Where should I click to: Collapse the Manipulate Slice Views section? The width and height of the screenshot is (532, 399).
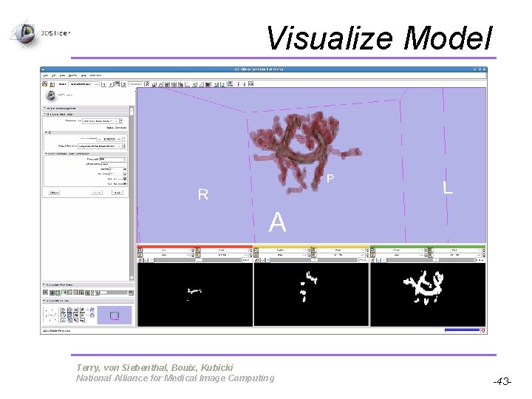[x=88, y=285]
